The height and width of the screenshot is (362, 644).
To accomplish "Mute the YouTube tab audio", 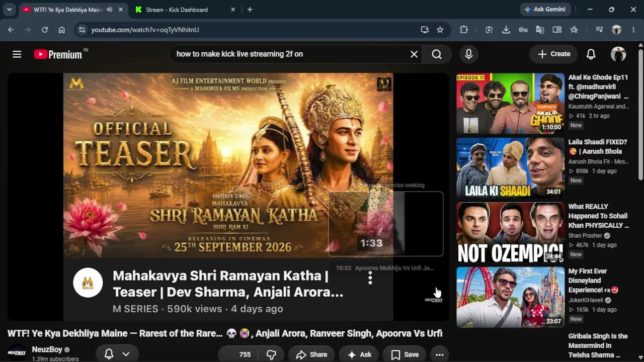I will click(x=109, y=10).
